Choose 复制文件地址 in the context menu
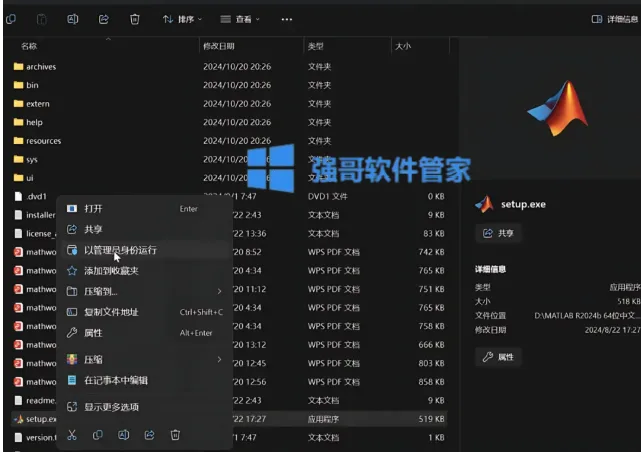 pos(145,312)
